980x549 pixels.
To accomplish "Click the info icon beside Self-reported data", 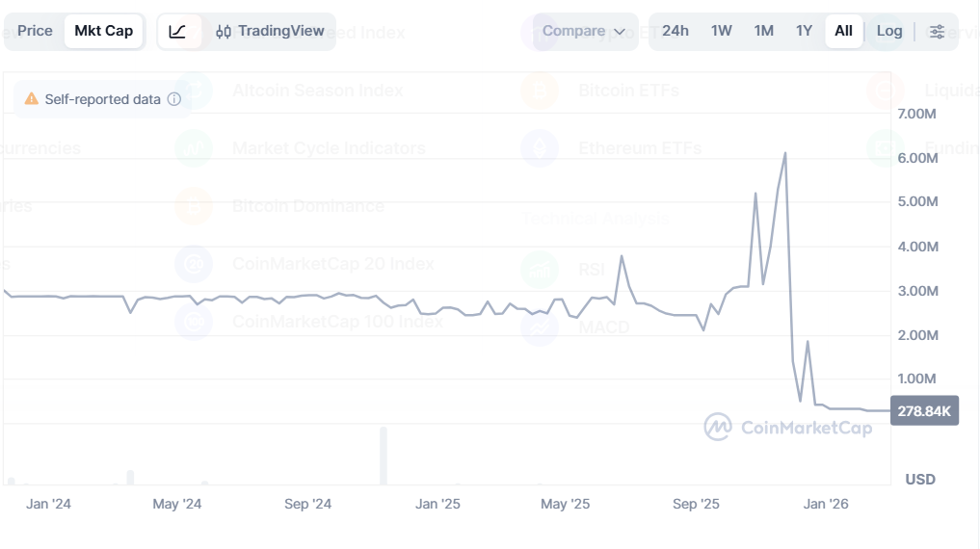I will (174, 99).
